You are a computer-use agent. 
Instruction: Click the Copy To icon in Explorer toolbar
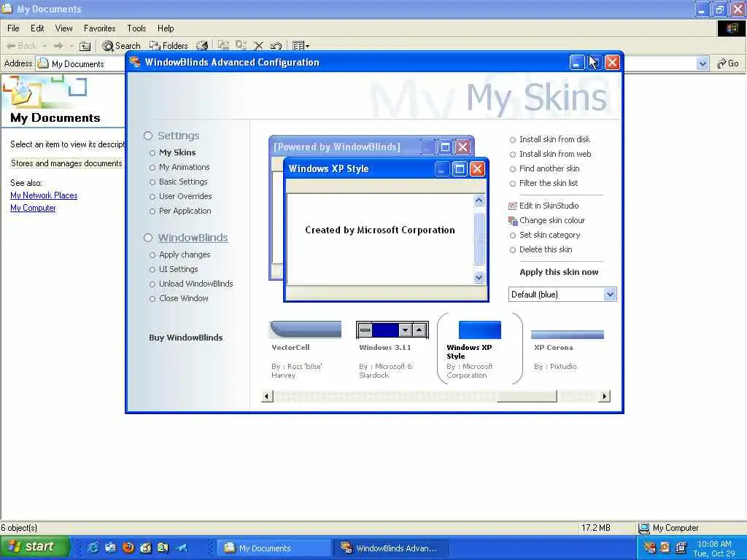[241, 45]
